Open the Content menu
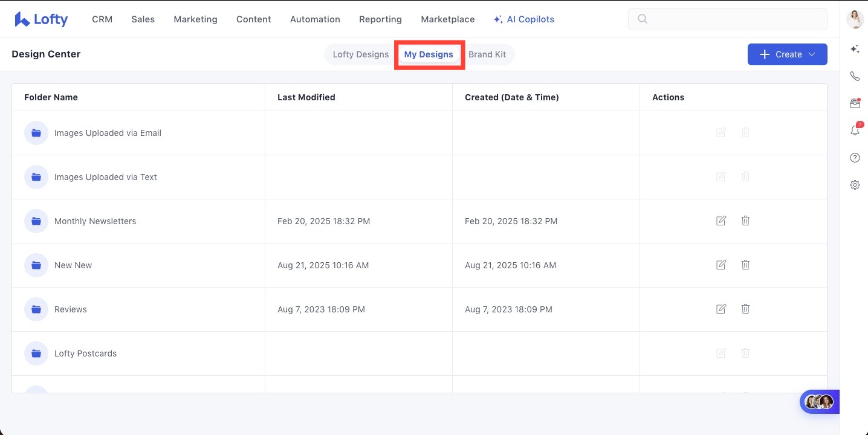This screenshot has height=435, width=868. pyautogui.click(x=254, y=19)
